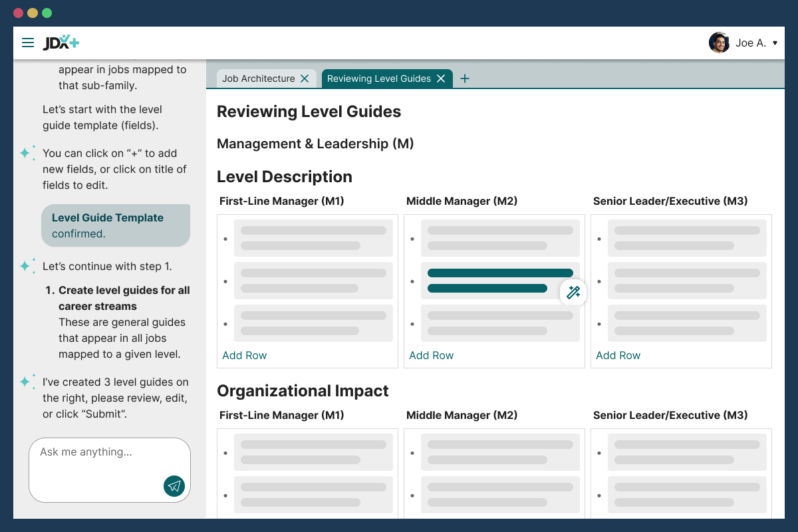The width and height of the screenshot is (798, 532).
Task: Select first row in First-Line Manager Level Description
Action: click(313, 238)
